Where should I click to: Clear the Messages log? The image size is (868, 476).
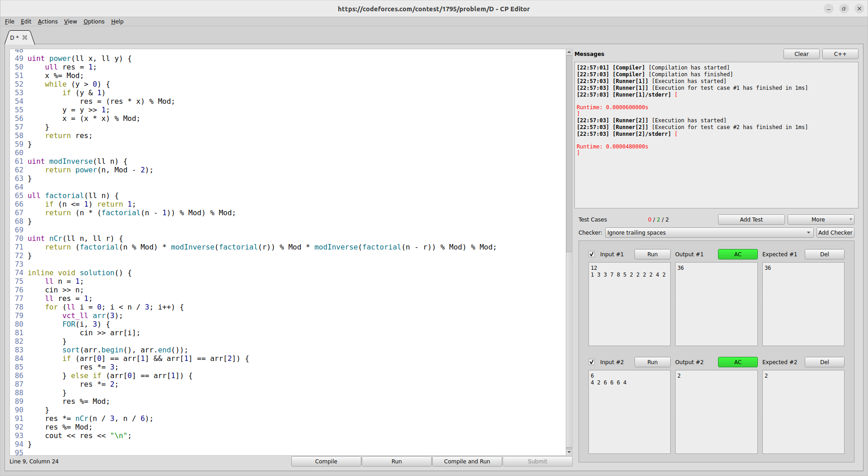[x=801, y=54]
